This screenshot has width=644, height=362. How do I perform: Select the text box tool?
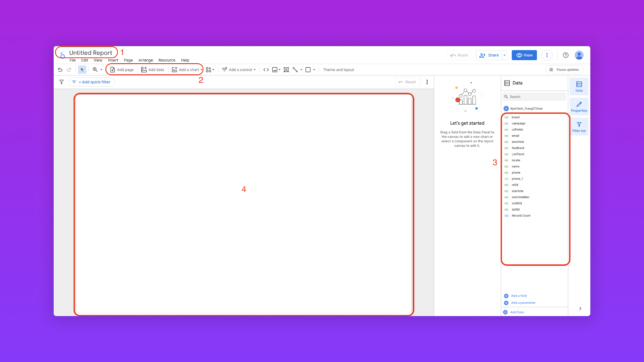pyautogui.click(x=286, y=70)
